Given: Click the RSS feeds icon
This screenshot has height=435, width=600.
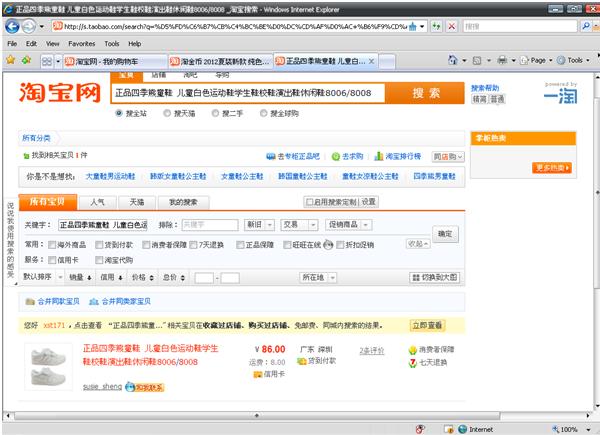Looking at the screenshot, I should point(477,60).
